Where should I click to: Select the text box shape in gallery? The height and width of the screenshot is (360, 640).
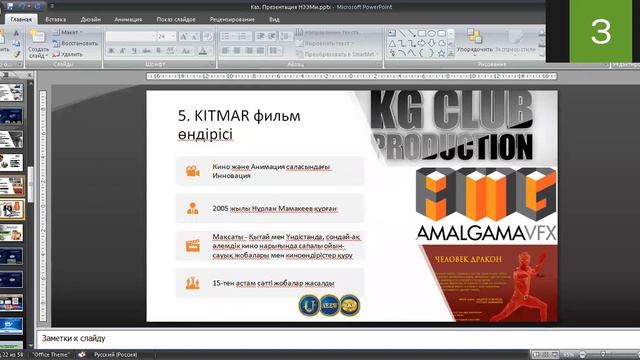tap(392, 33)
